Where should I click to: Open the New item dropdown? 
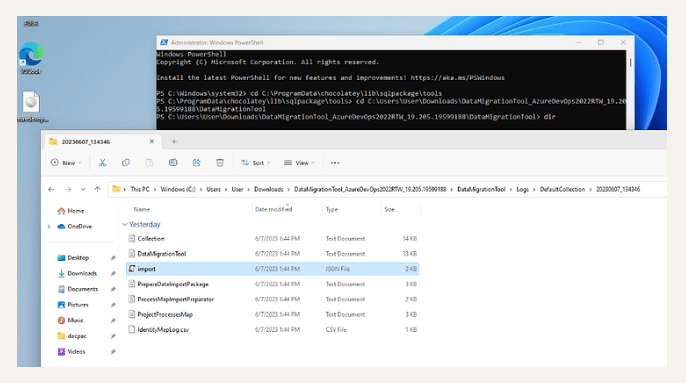click(66, 163)
